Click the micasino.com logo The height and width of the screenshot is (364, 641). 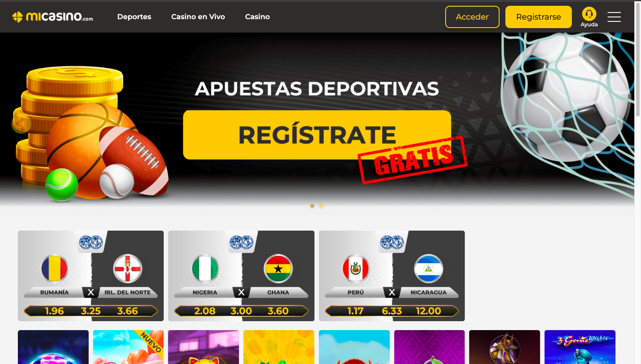[52, 17]
